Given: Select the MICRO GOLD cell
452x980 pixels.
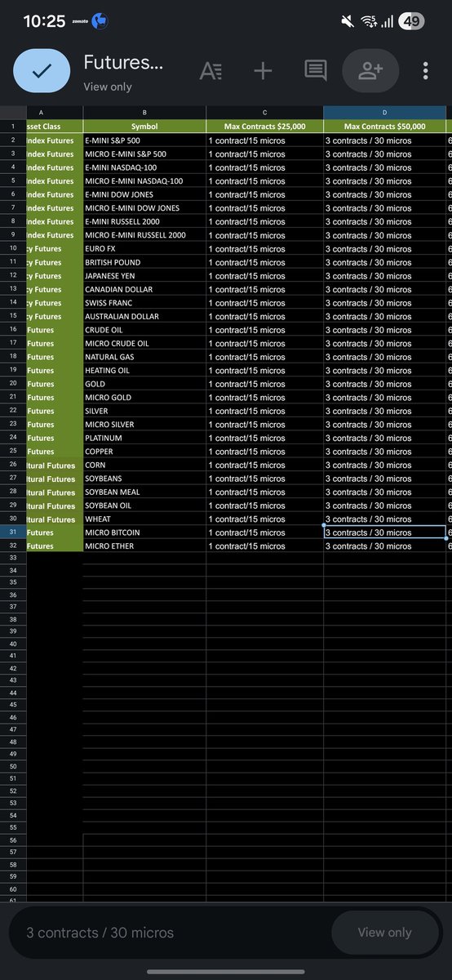Looking at the screenshot, I should click(x=144, y=397).
